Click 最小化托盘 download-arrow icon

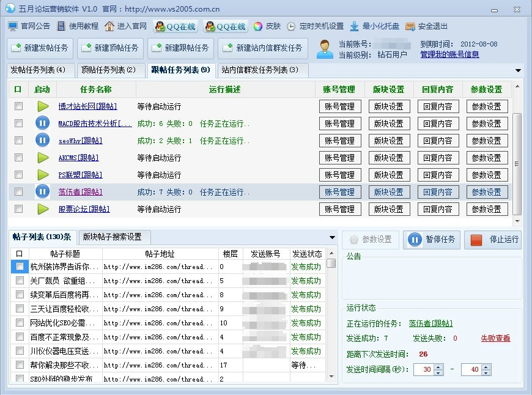(x=354, y=26)
